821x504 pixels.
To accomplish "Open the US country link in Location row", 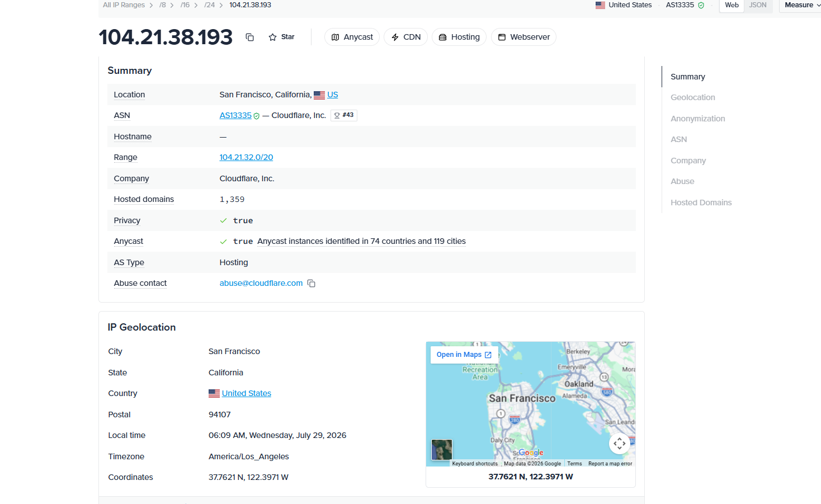I will (333, 95).
